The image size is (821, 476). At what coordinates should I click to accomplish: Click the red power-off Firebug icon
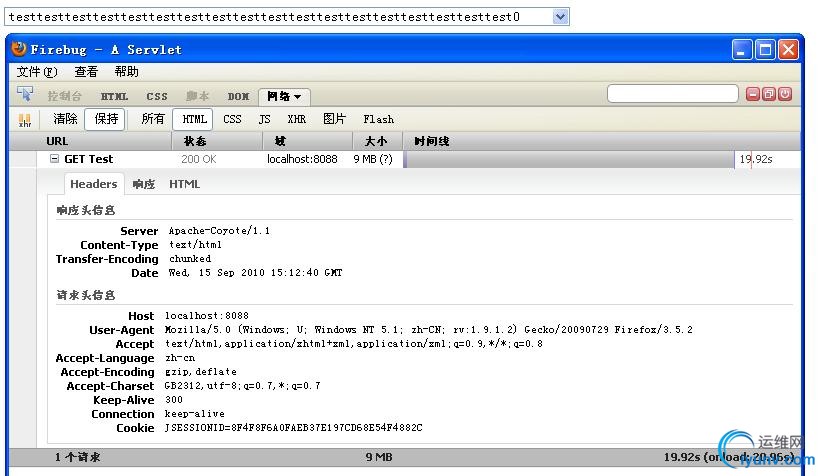(x=784, y=94)
